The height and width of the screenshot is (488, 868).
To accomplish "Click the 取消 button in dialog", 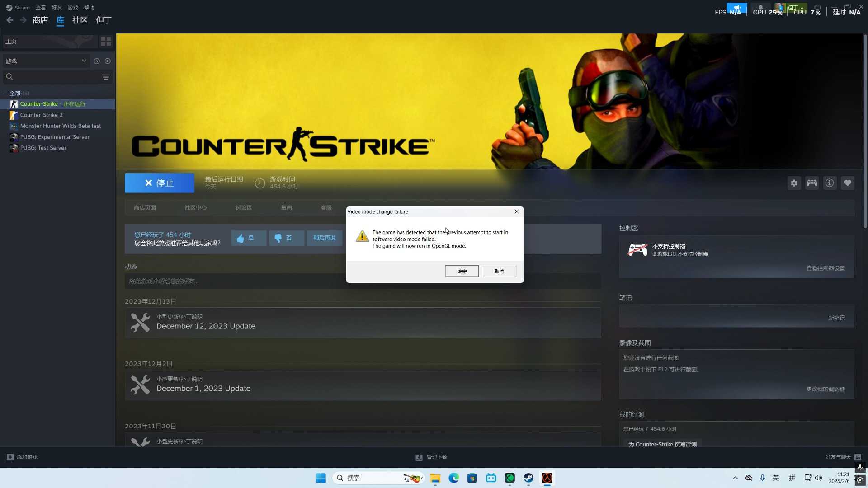I will pos(500,271).
